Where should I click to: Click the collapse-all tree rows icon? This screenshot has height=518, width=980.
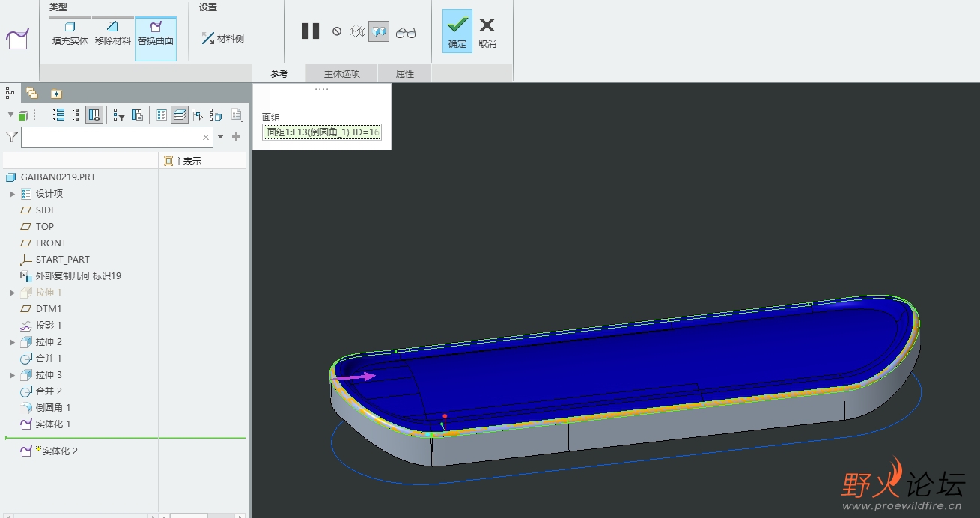76,115
